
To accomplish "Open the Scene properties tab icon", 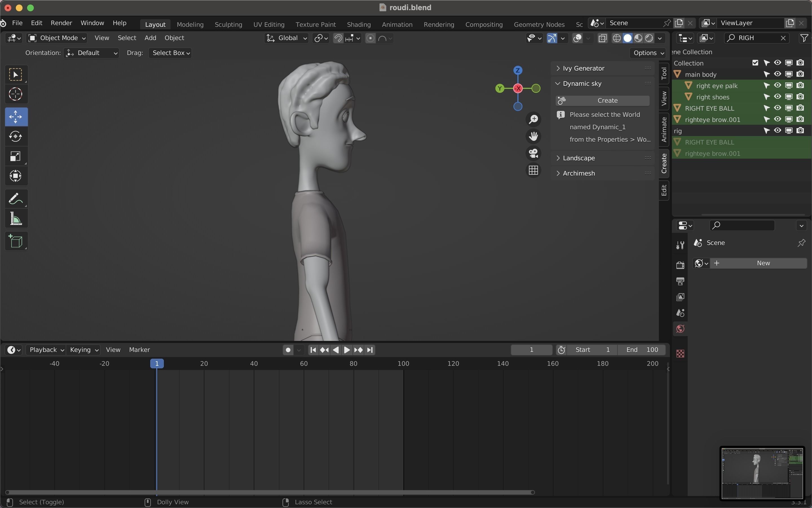I will click(680, 313).
